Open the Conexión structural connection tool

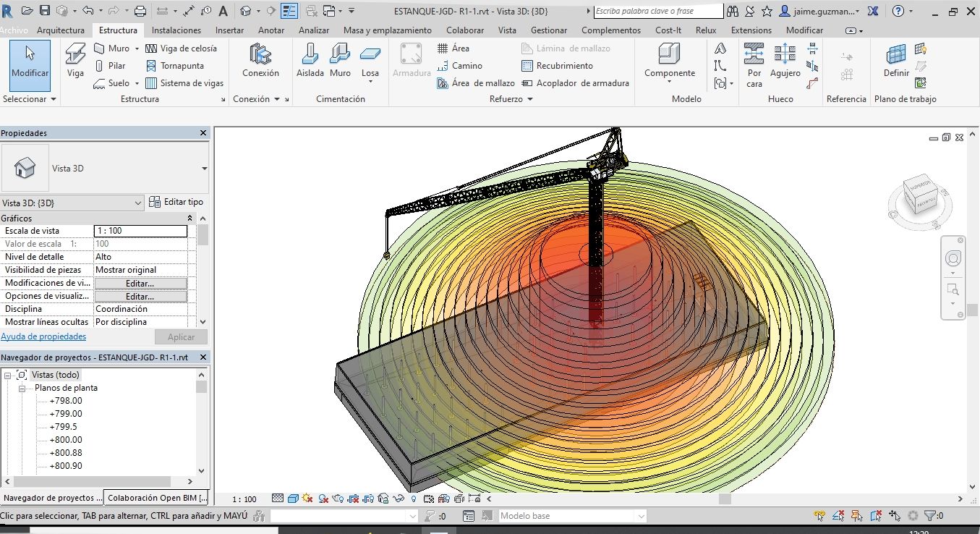pyautogui.click(x=260, y=60)
